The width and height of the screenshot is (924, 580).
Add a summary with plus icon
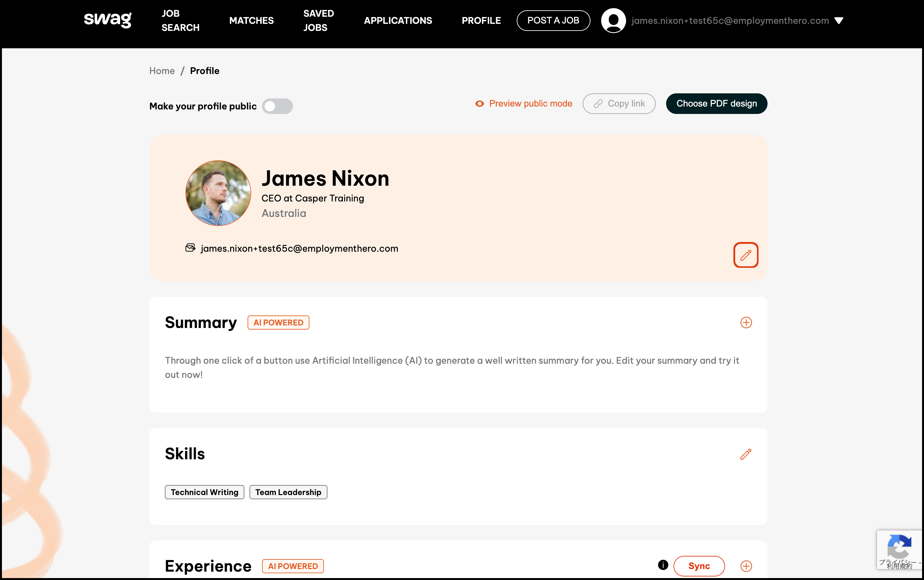[746, 323]
